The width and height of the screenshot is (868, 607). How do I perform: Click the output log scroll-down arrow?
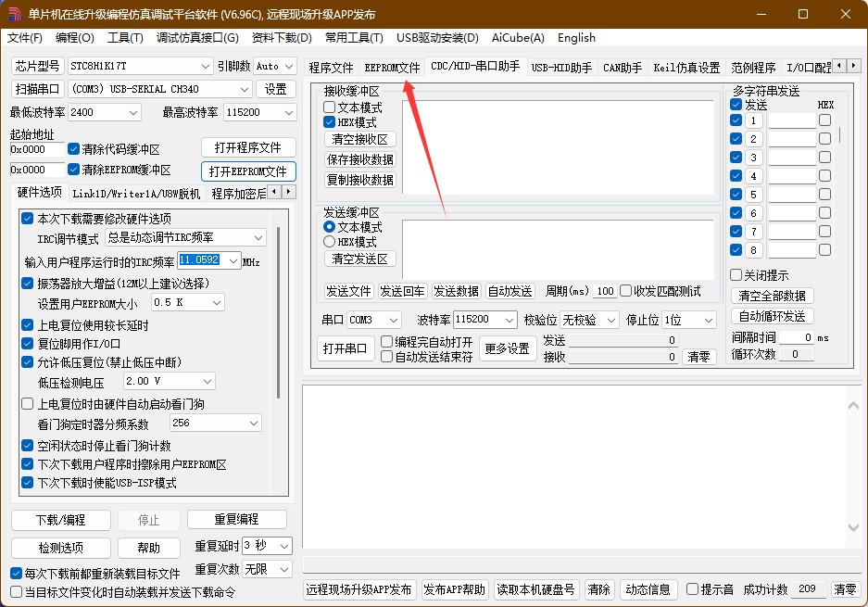click(x=854, y=526)
